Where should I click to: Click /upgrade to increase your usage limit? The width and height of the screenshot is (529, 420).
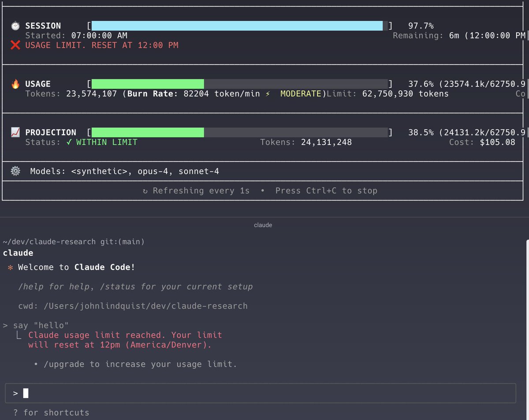pyautogui.click(x=140, y=364)
